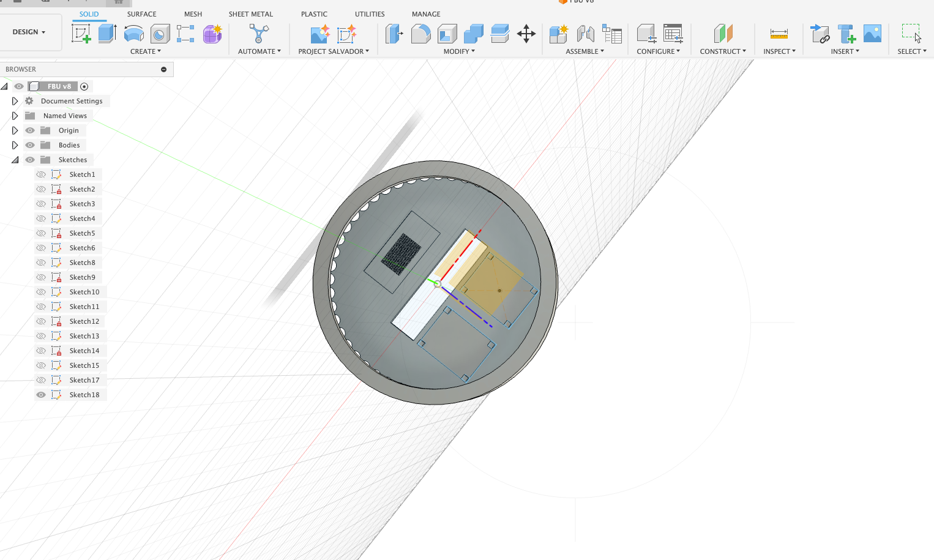This screenshot has height=560, width=934.
Task: Open the MODIFY dropdown menu
Action: 459,51
